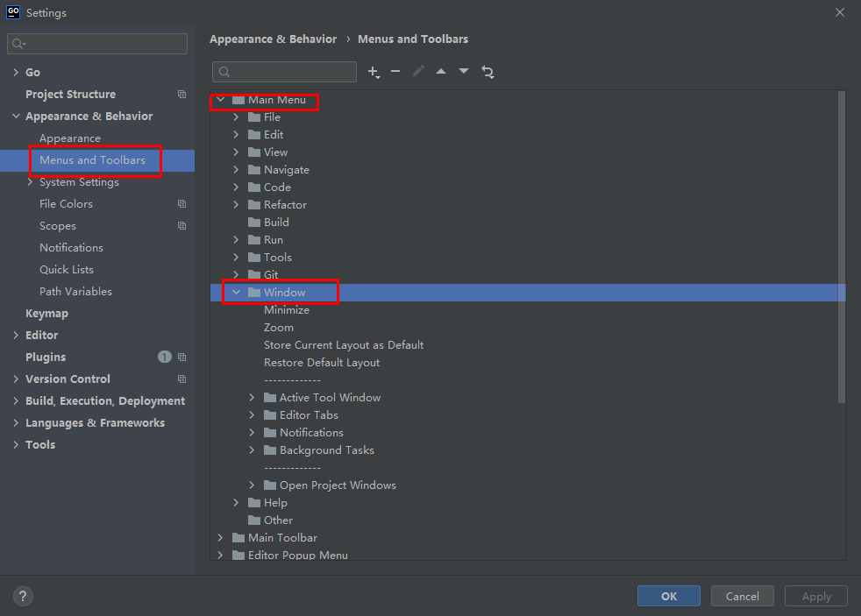The height and width of the screenshot is (616, 861).
Task: Click the Build folder icon in tree
Action: [x=254, y=223]
